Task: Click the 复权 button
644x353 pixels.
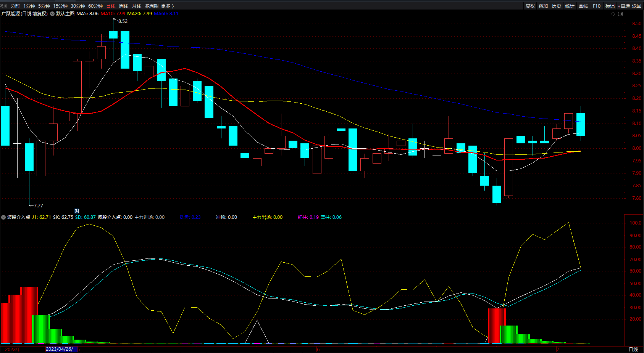Action: 530,6
